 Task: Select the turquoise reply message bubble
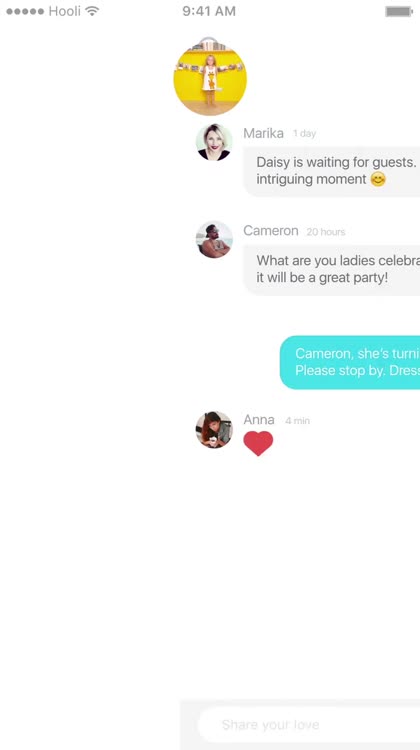350,362
